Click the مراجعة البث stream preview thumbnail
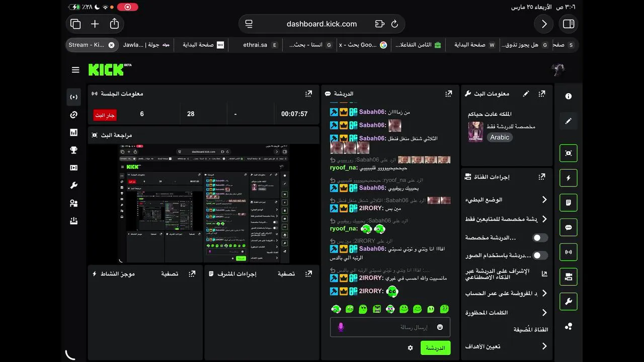This screenshot has height=362, width=644. pyautogui.click(x=204, y=204)
